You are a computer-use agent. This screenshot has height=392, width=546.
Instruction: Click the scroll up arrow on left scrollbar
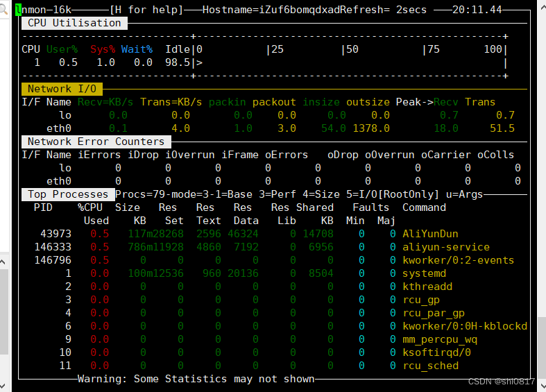tap(3, 262)
